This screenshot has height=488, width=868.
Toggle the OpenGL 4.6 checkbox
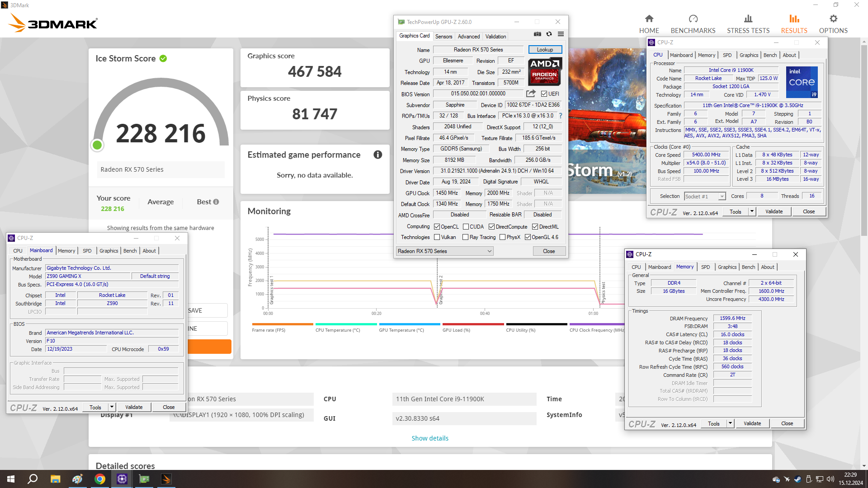(528, 237)
